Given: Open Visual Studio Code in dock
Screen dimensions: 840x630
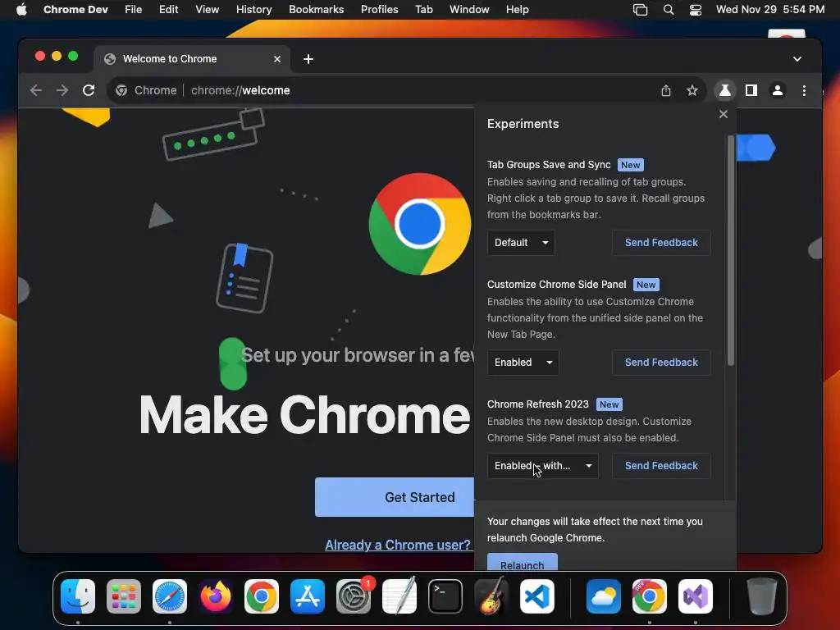Looking at the screenshot, I should click(x=537, y=596).
